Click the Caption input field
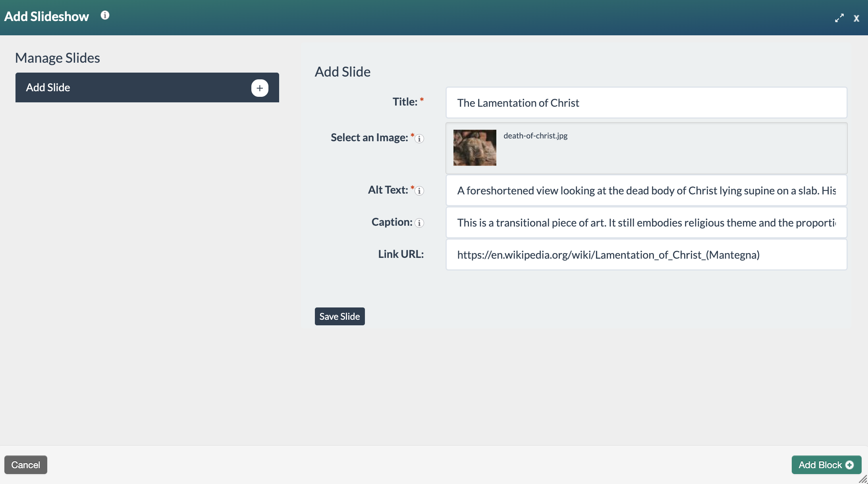The width and height of the screenshot is (868, 484). 646,223
